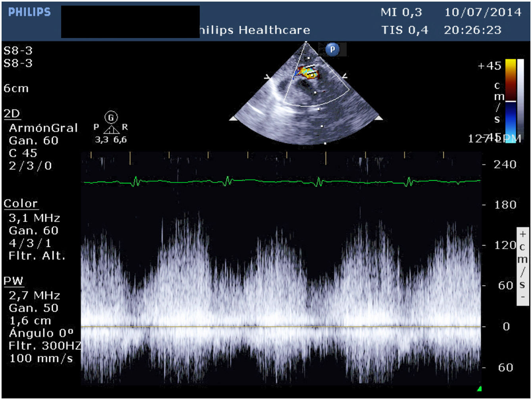Select the PW Doppler mode heading
The height and width of the screenshot is (400, 532).
click(13, 281)
